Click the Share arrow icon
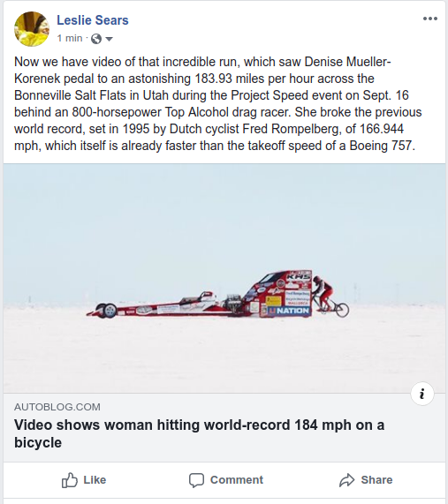 [347, 480]
